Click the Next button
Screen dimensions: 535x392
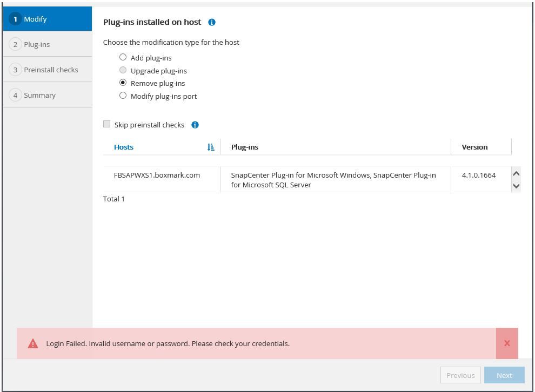[x=504, y=375]
